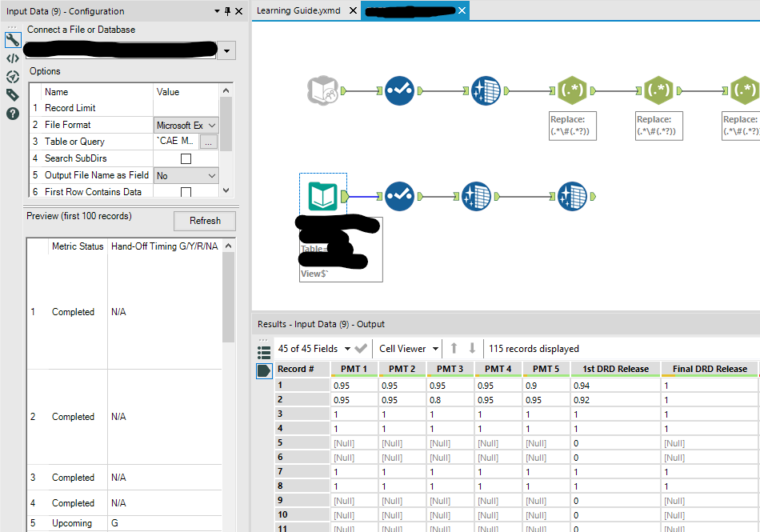
Task: Enable the Search SubDirs checkbox
Action: [186, 157]
